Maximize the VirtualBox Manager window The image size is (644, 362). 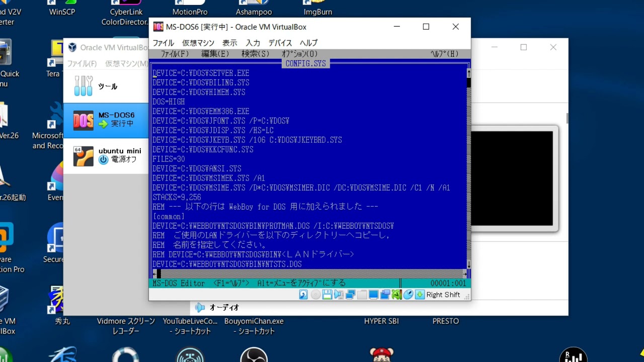(x=524, y=47)
